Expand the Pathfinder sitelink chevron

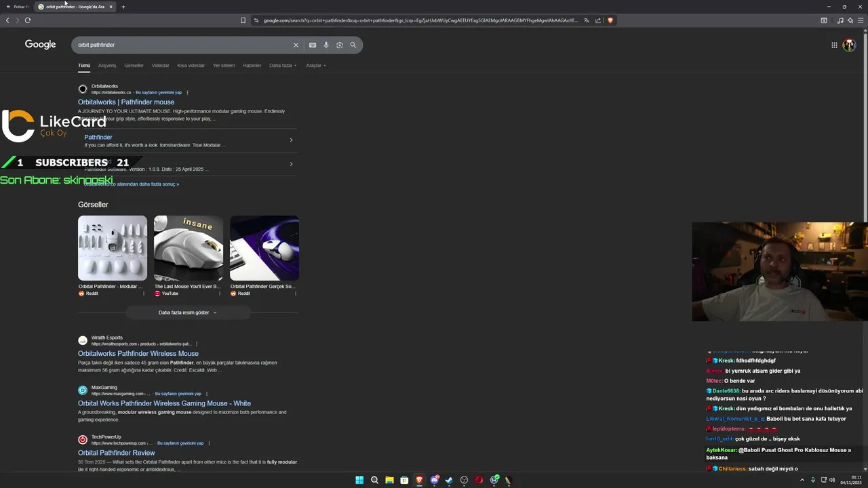pos(291,140)
